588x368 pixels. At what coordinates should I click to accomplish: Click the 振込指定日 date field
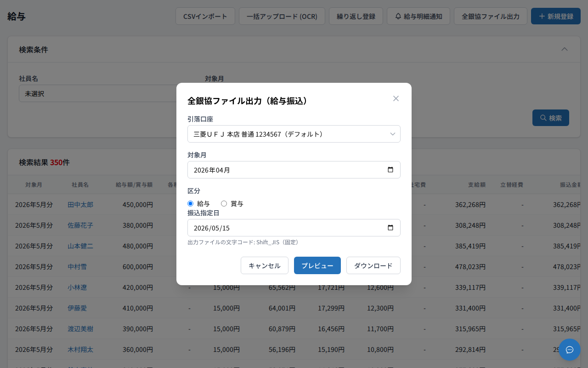point(294,228)
